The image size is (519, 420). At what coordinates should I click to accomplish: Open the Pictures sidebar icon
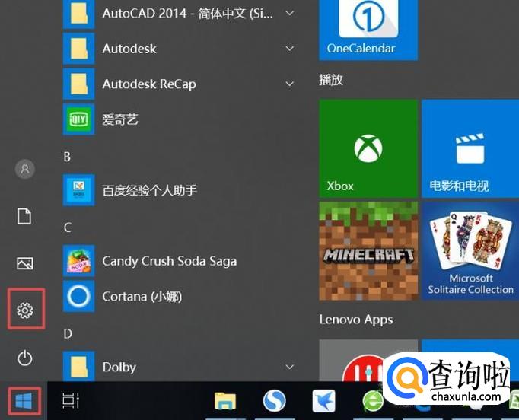tap(25, 263)
